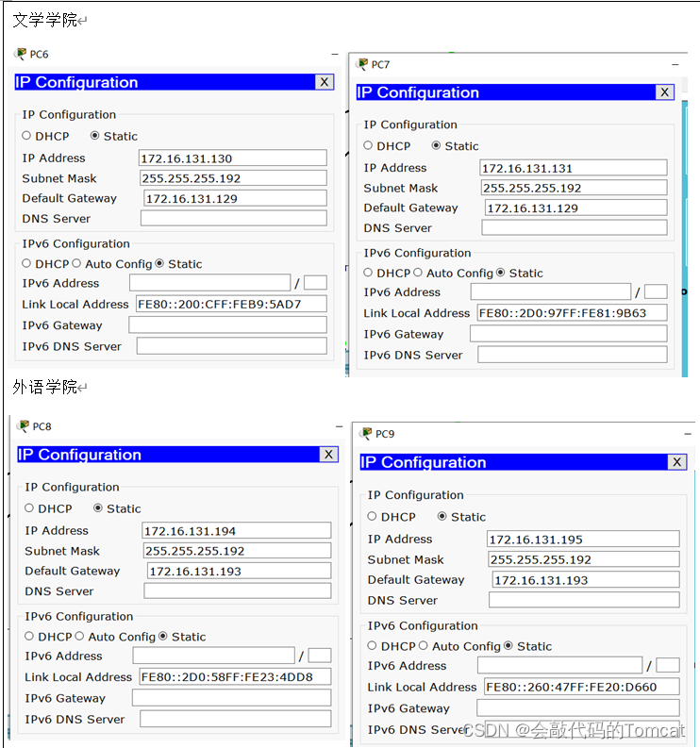Screen dimensions: 700x748
Task: Click PC7 IP Address field 172.16.131.131
Action: tap(573, 168)
